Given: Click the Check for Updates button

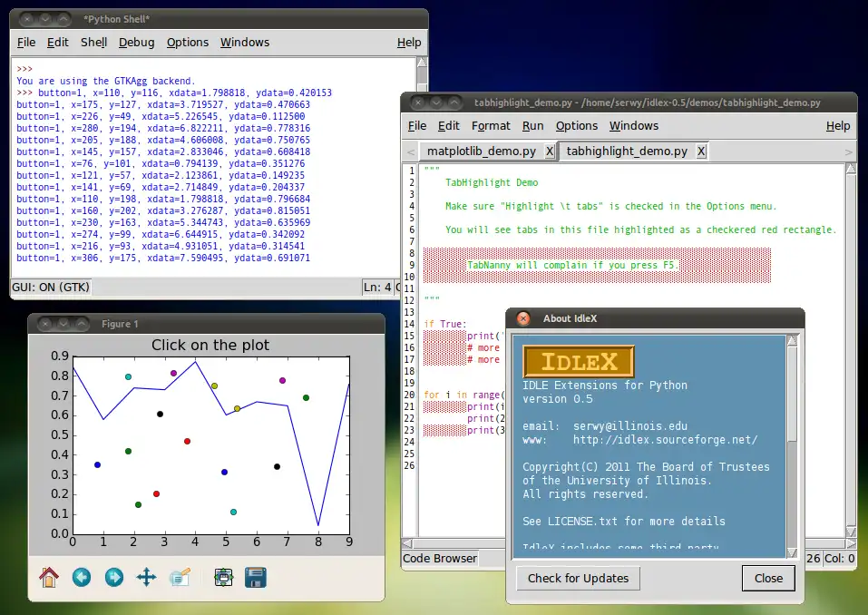Looking at the screenshot, I should (x=578, y=578).
